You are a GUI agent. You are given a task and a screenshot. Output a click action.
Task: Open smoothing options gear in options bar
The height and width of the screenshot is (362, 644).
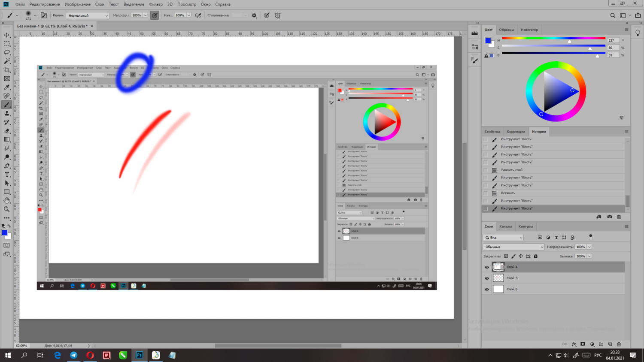coord(254,15)
